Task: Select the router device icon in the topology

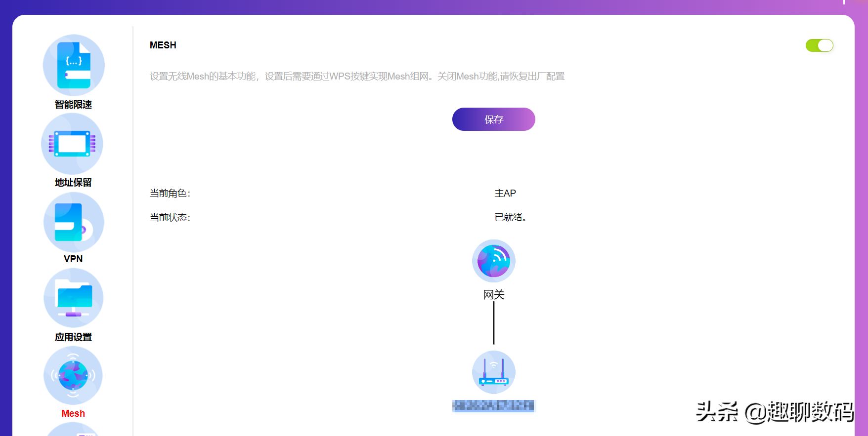Action: click(493, 372)
